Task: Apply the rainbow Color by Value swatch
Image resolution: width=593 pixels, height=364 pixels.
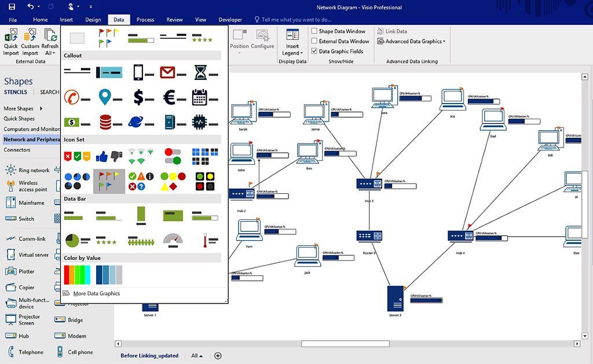Action: 77,274
